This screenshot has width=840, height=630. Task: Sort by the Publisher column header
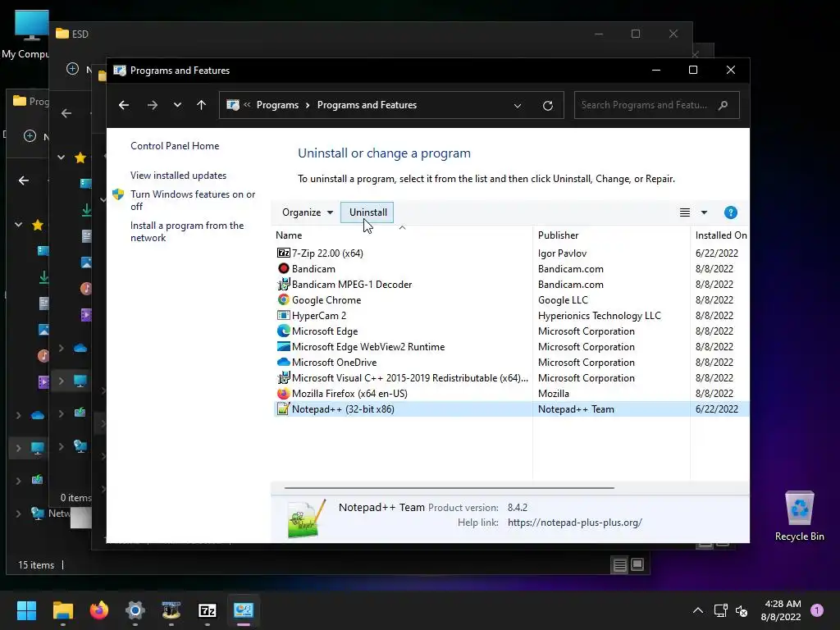point(558,235)
